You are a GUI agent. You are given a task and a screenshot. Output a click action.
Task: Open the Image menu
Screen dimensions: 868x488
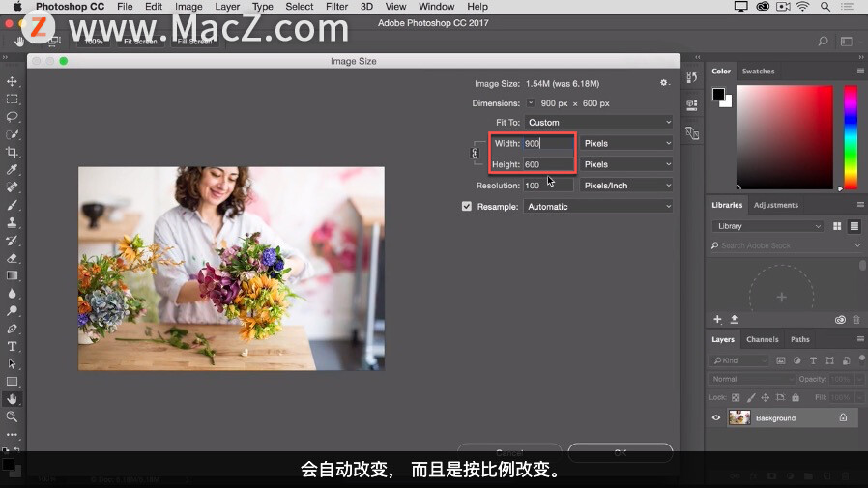pyautogui.click(x=188, y=7)
